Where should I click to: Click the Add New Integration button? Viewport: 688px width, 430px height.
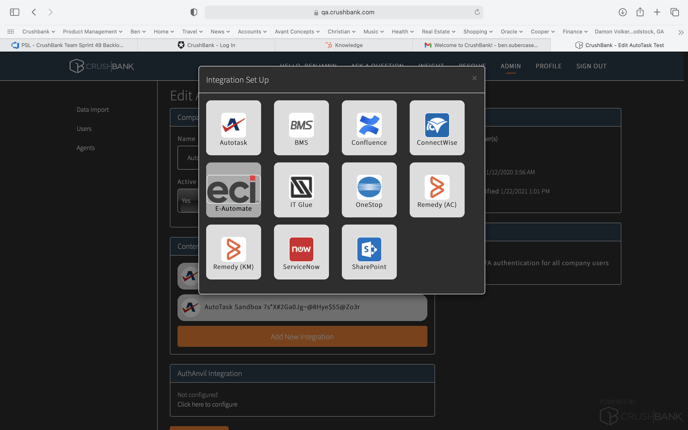pos(302,337)
